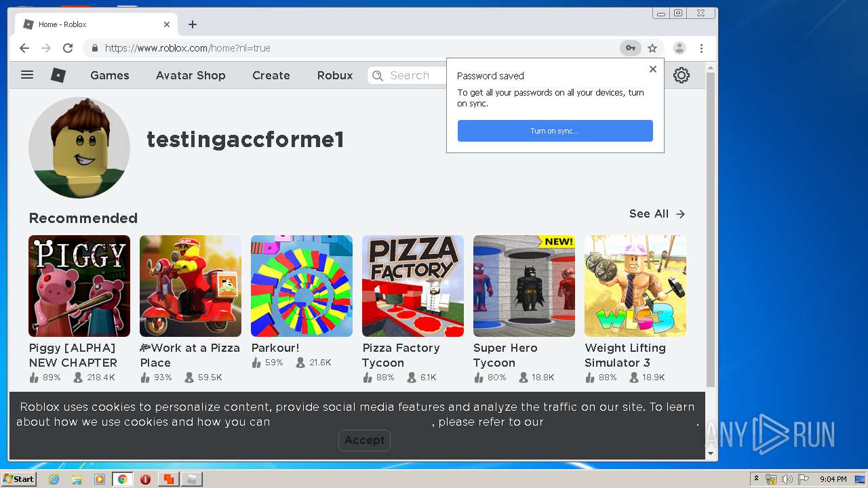Viewport: 868px width, 488px height.
Task: Open a new browser tab
Action: tap(193, 24)
